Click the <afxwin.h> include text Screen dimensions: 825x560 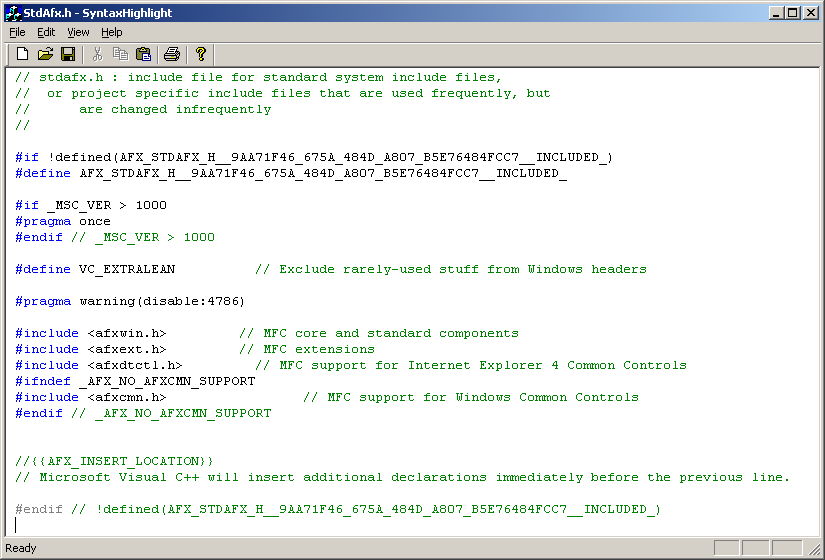[x=126, y=333]
